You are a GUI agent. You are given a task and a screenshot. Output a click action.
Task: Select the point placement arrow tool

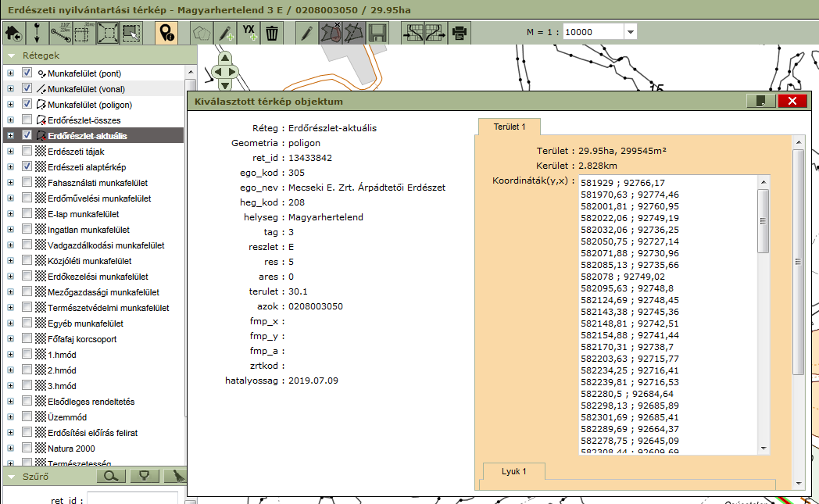pyautogui.click(x=37, y=33)
